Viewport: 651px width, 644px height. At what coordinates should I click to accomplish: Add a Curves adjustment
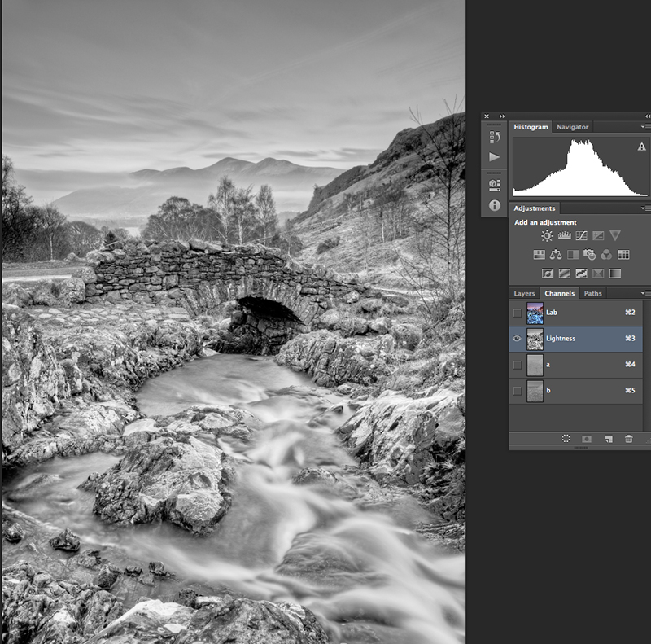[581, 236]
